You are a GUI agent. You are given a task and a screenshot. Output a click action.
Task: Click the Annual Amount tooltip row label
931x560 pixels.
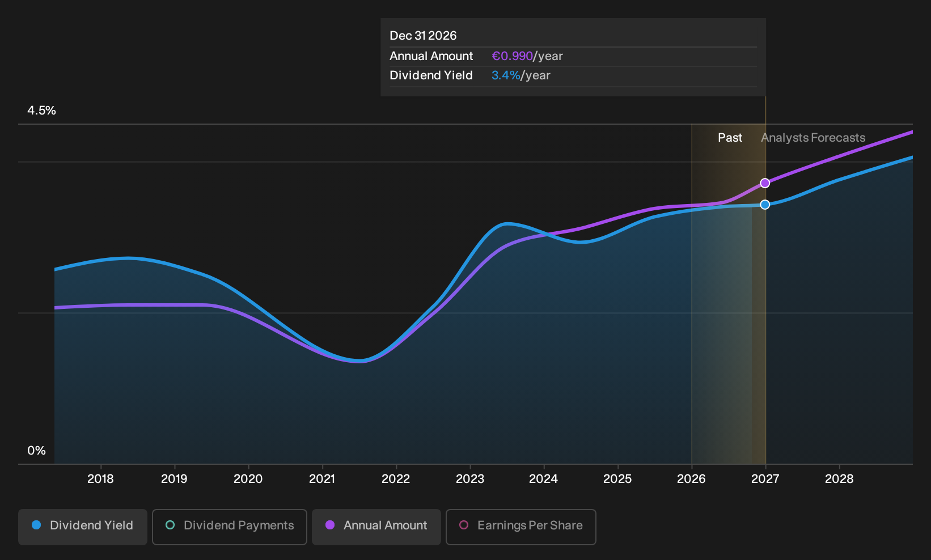(431, 56)
